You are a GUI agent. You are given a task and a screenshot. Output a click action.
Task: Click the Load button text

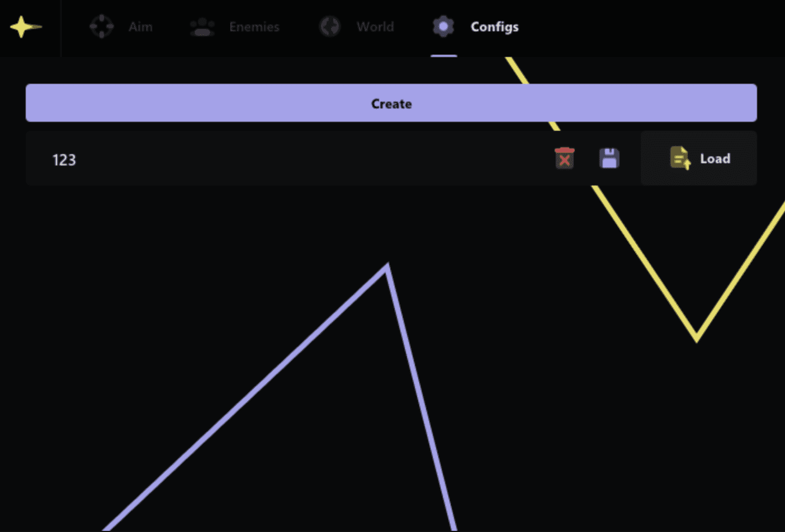[715, 159]
